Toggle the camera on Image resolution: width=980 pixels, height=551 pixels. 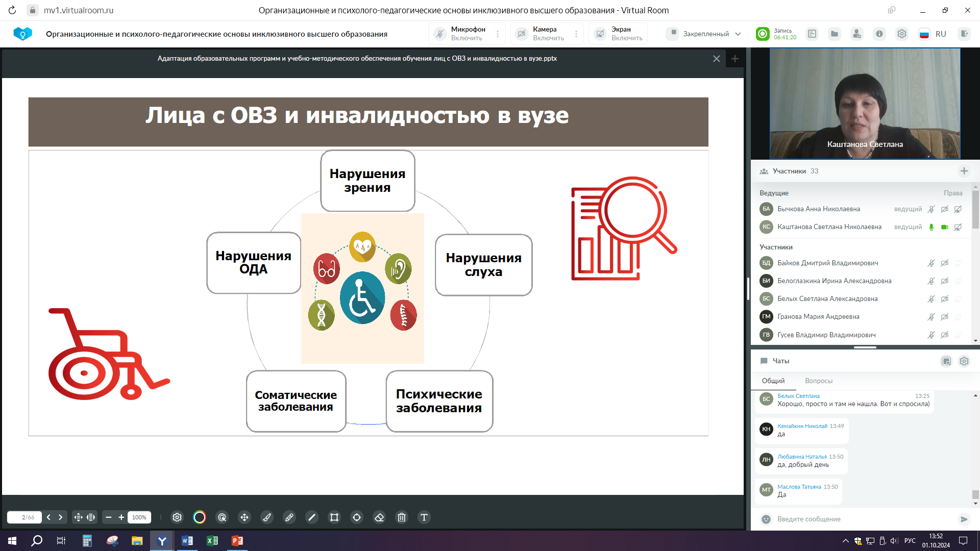pyautogui.click(x=521, y=34)
